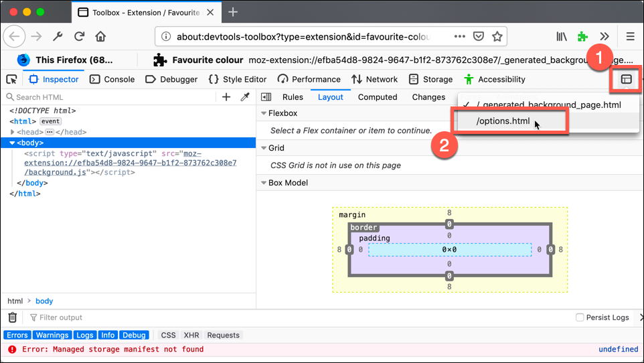This screenshot has width=644, height=363.
Task: Switch to the Inspector panel
Action: point(54,79)
